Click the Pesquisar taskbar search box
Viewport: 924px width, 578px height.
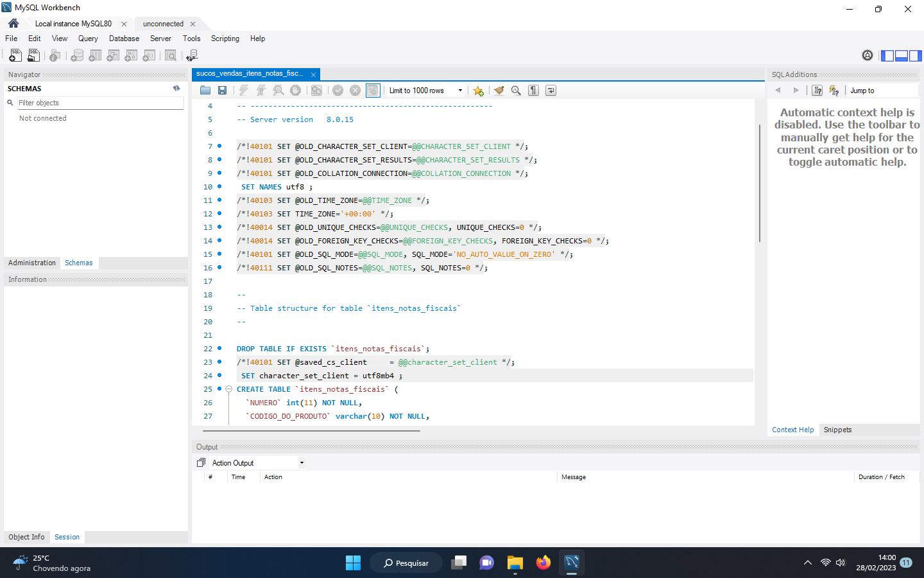click(406, 563)
